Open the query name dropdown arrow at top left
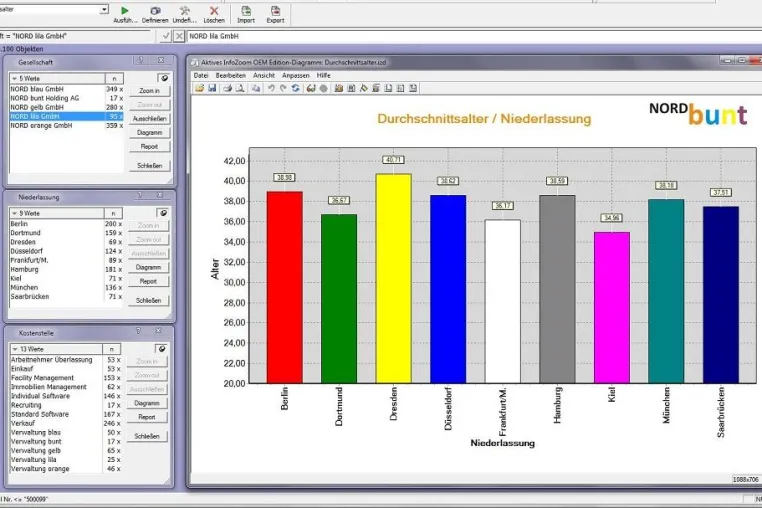This screenshot has width=762, height=508. [x=104, y=9]
